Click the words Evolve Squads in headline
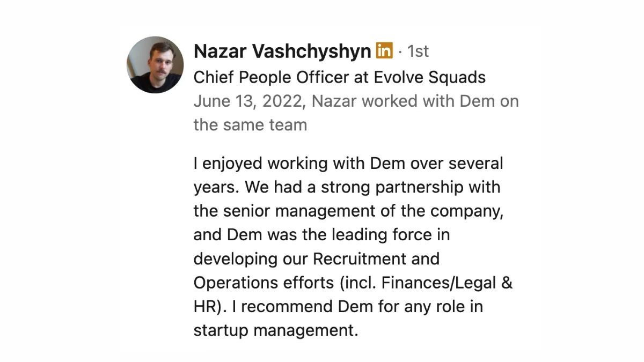 [430, 77]
